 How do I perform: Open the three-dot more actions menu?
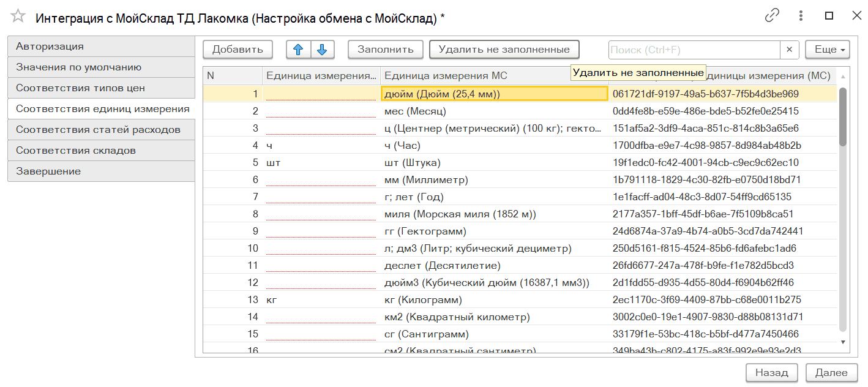[x=801, y=16]
